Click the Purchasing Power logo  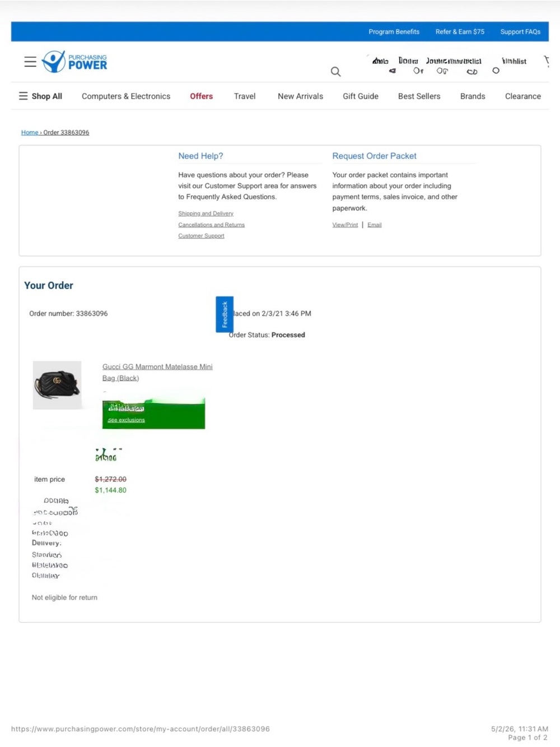[x=74, y=62]
